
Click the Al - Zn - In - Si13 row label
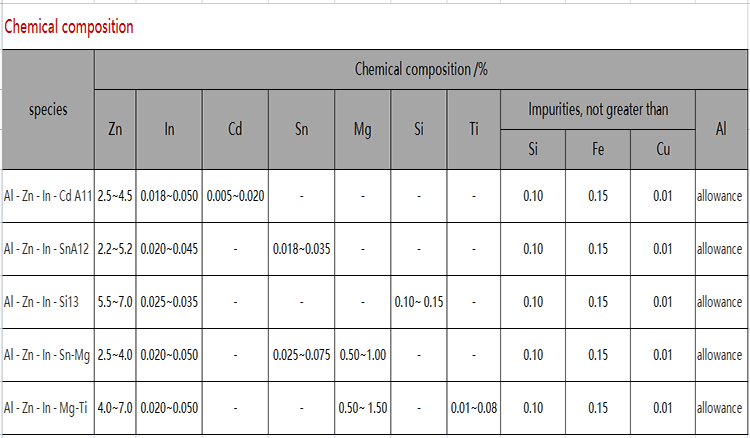tap(48, 301)
